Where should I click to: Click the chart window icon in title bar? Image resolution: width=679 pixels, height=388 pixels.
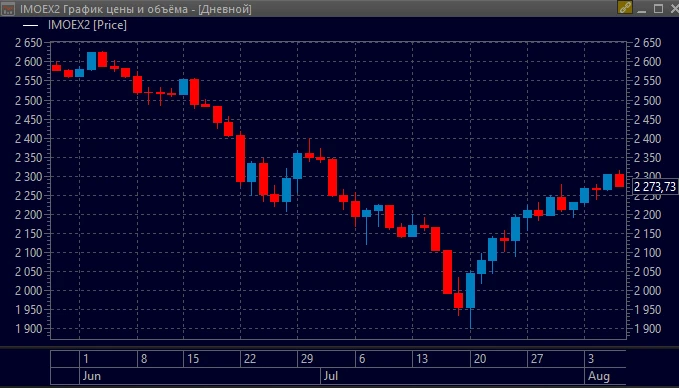tap(8, 9)
